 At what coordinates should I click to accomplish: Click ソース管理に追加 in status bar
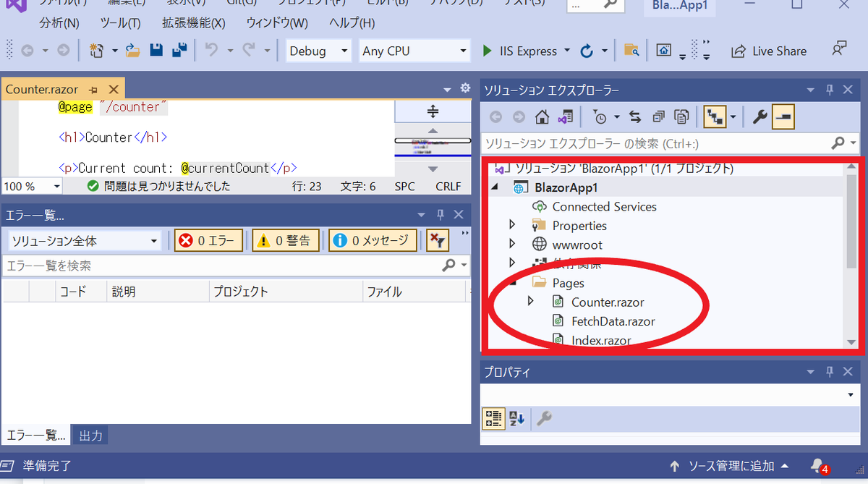(x=730, y=466)
